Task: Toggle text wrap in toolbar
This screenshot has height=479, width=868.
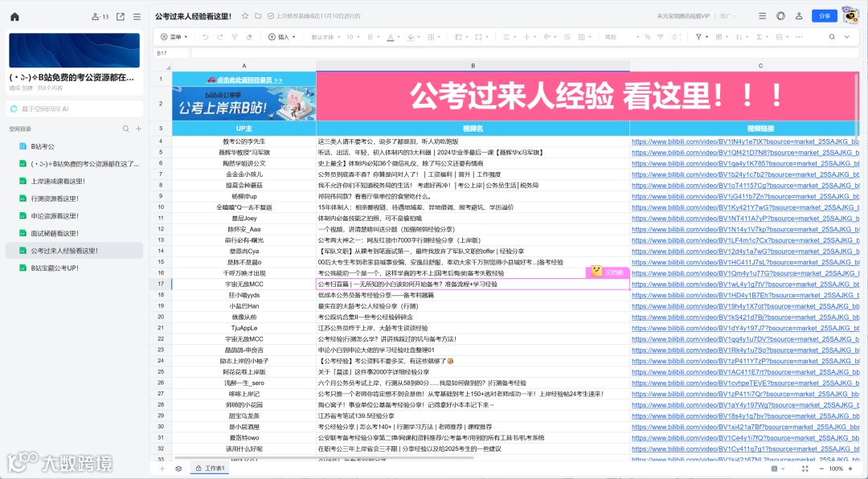Action: tap(567, 37)
